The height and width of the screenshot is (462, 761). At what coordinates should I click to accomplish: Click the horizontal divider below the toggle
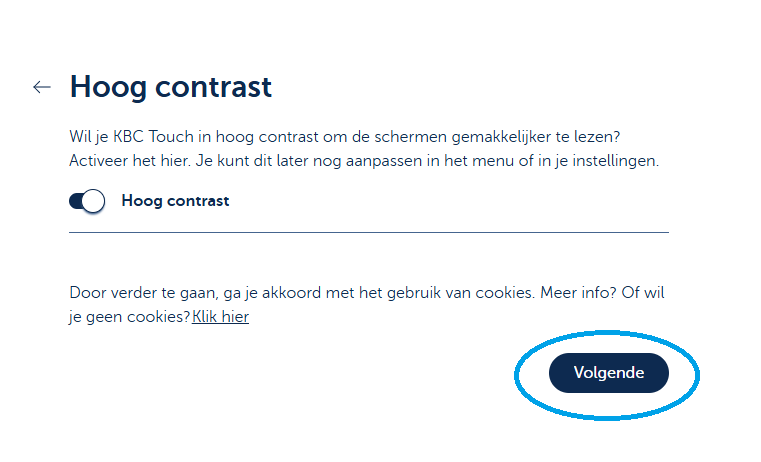point(368,232)
